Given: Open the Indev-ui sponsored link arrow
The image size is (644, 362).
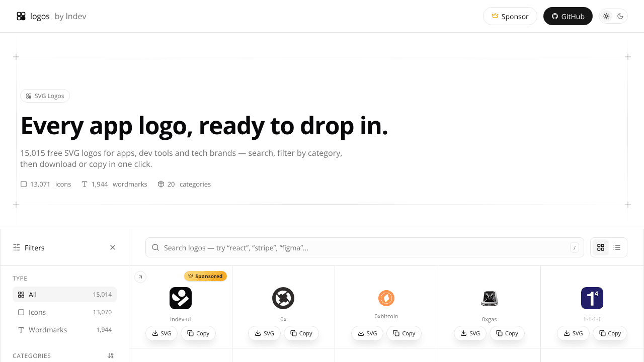Looking at the screenshot, I should click(140, 277).
